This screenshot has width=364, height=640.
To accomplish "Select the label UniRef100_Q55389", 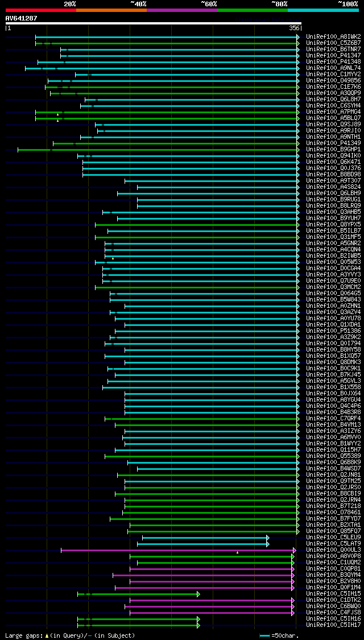I will [333, 457].
